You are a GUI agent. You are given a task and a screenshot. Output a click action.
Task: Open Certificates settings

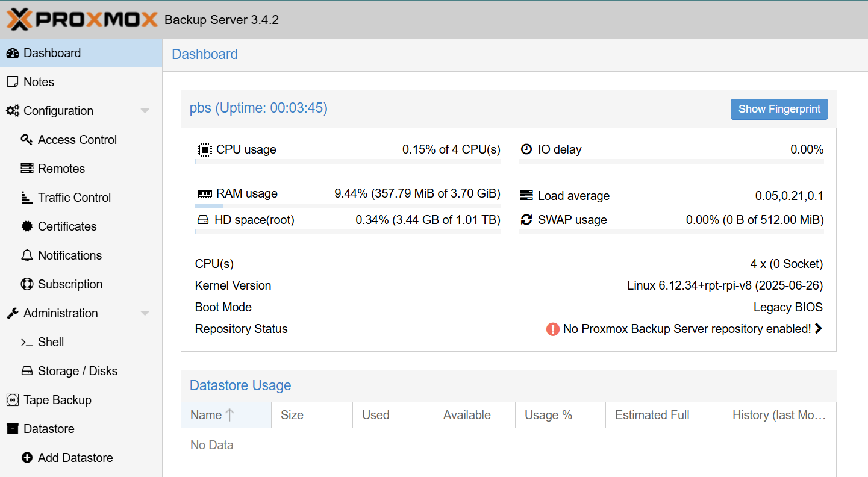click(81, 226)
